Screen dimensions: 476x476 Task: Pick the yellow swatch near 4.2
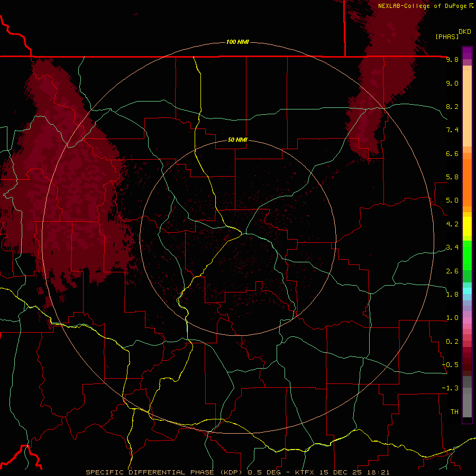[467, 226]
